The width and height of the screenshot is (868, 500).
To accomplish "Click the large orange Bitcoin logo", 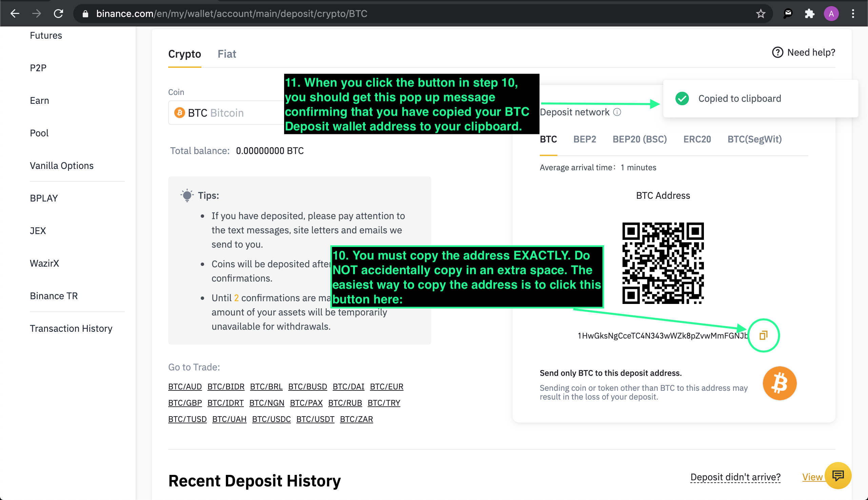I will tap(779, 383).
